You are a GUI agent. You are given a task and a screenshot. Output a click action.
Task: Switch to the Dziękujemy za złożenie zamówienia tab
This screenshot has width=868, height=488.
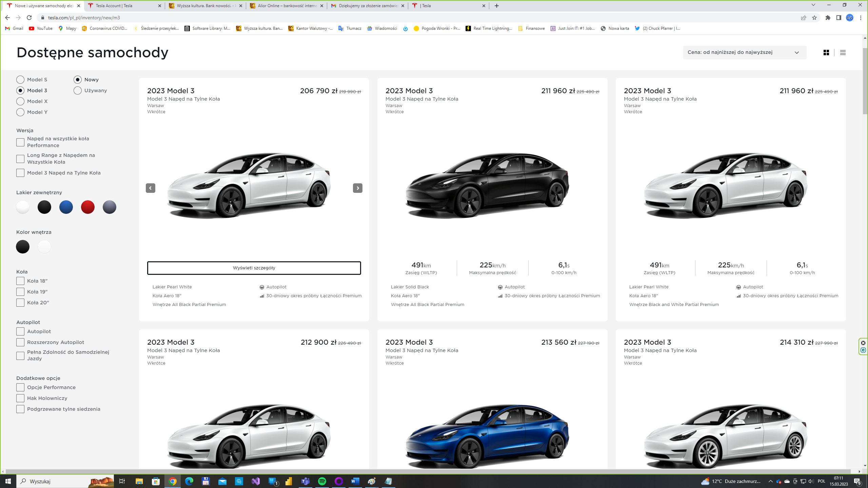[x=368, y=6]
